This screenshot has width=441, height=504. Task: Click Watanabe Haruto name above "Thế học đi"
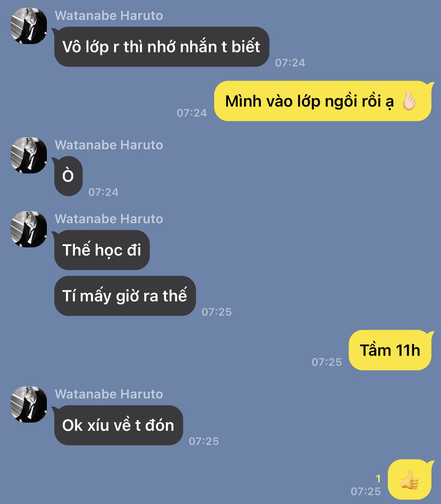109,219
